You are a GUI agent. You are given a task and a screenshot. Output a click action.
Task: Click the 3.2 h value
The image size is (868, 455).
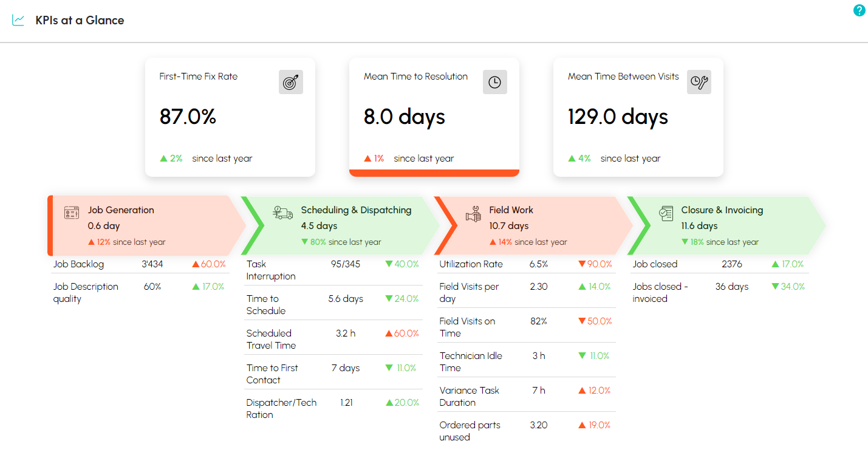click(x=346, y=334)
